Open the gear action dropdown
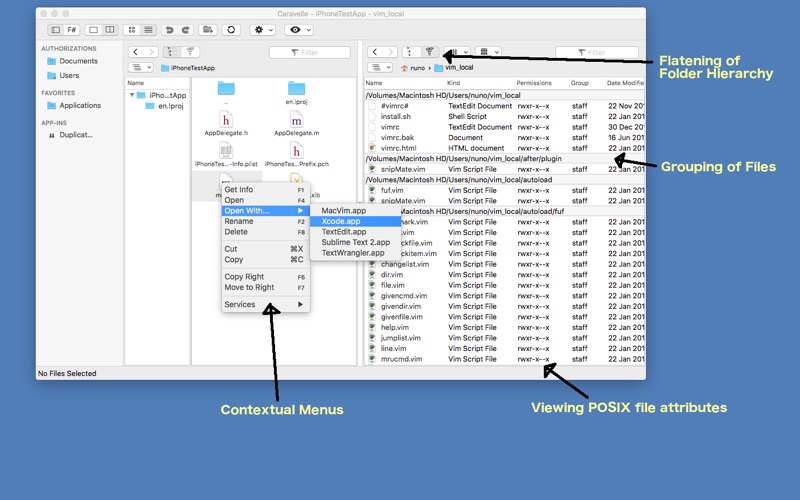The image size is (800, 500). (263, 30)
